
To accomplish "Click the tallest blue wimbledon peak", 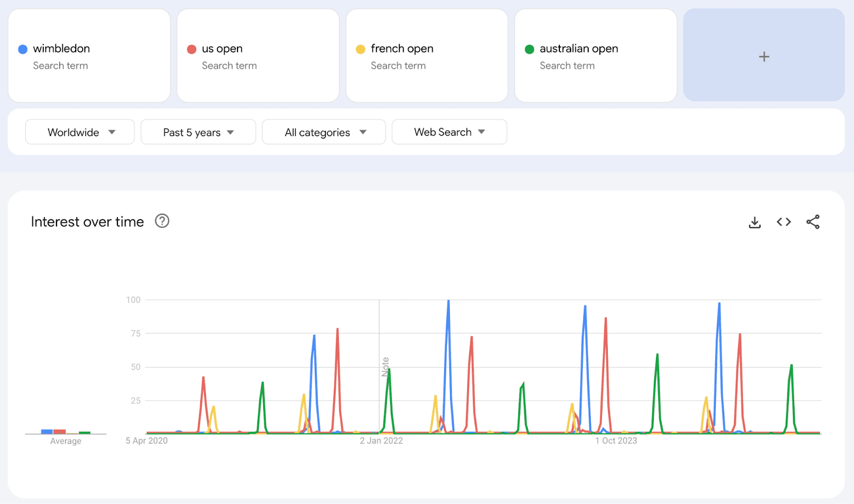I will [x=448, y=301].
